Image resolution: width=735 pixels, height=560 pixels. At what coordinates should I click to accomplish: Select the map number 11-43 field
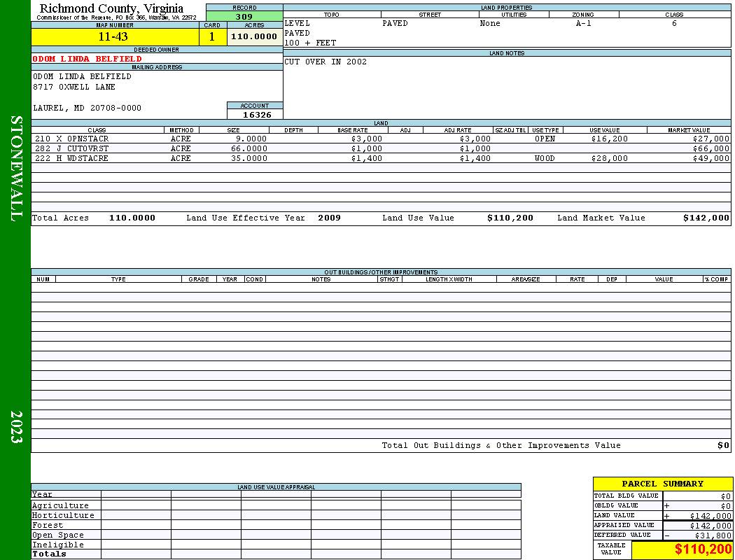115,36
